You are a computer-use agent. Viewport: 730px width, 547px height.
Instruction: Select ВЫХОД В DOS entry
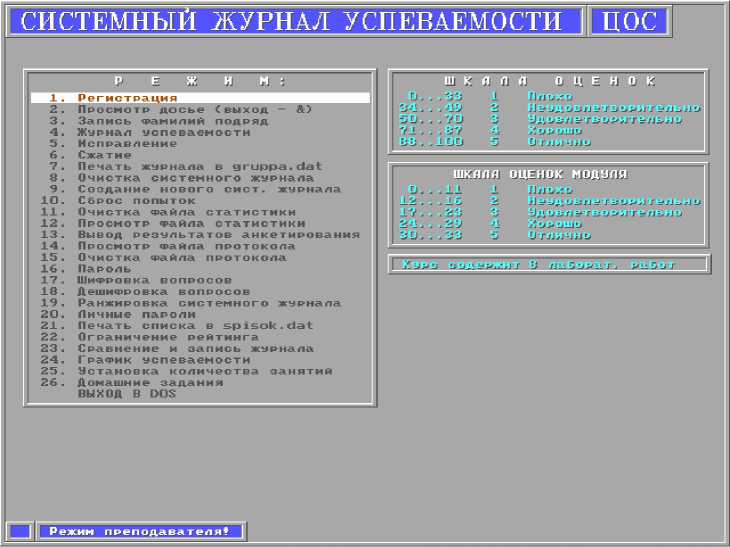click(127, 394)
